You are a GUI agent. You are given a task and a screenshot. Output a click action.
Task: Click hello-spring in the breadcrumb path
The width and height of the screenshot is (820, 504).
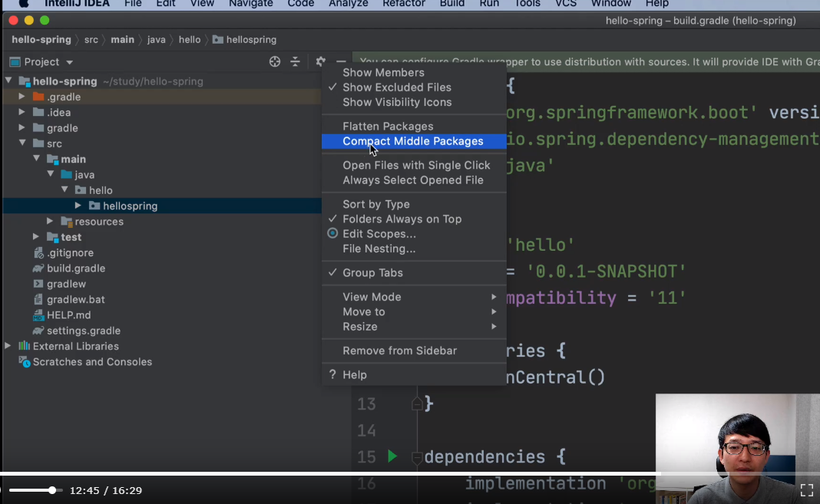tap(41, 40)
